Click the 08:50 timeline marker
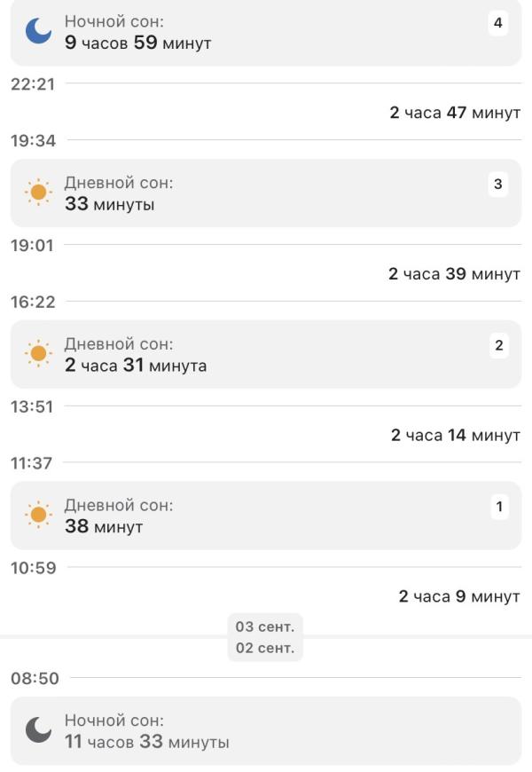 pyautogui.click(x=35, y=679)
